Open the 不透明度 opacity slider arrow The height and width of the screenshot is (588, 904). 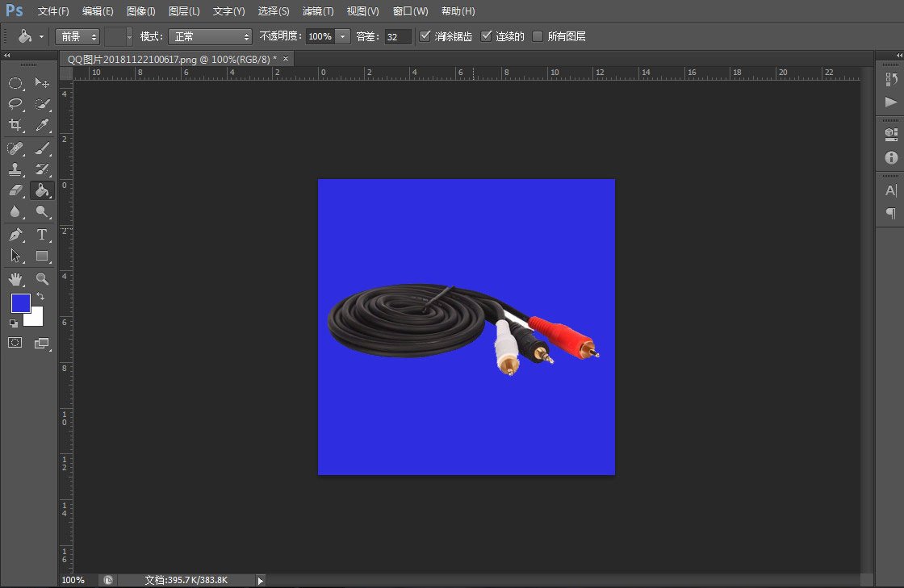343,37
